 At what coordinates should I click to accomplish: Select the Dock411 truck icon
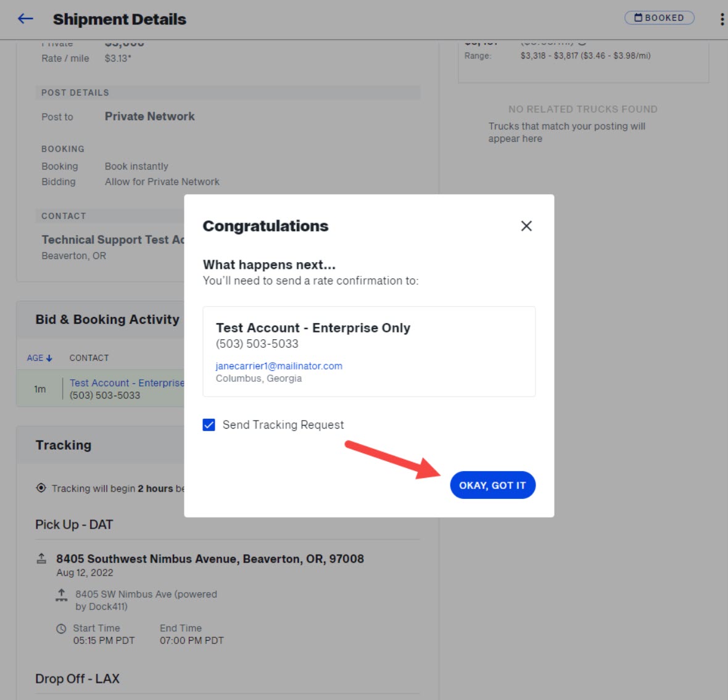(x=62, y=596)
